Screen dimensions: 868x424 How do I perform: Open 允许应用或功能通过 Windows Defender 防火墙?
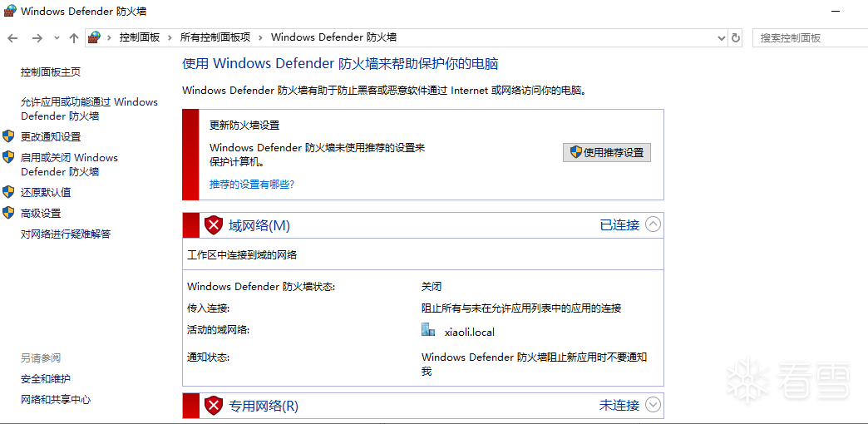[89, 109]
